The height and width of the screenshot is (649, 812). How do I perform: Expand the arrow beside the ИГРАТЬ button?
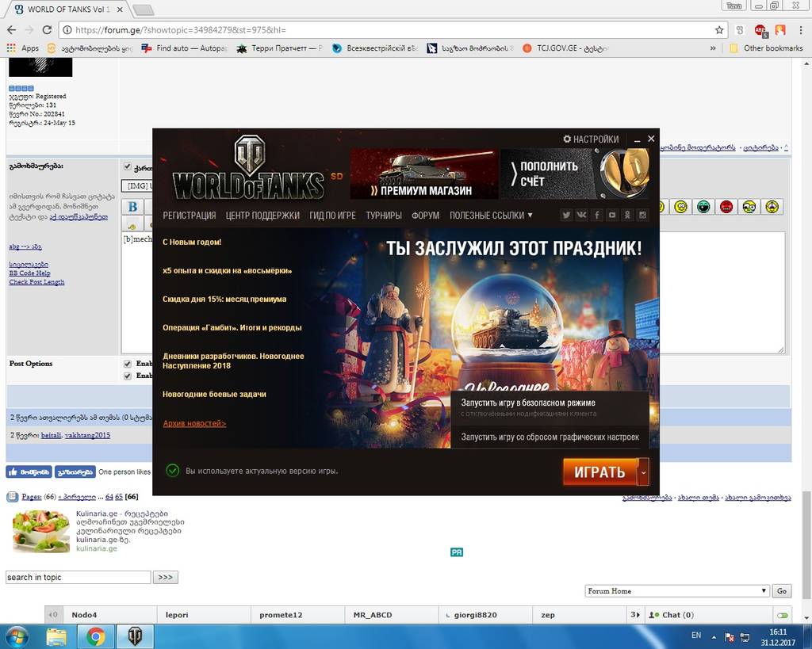point(644,471)
